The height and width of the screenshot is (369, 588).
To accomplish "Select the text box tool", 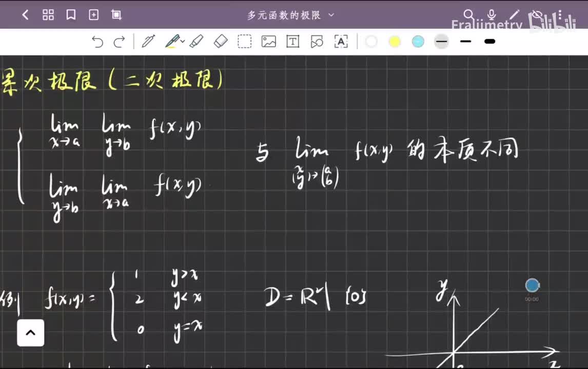I will click(292, 41).
